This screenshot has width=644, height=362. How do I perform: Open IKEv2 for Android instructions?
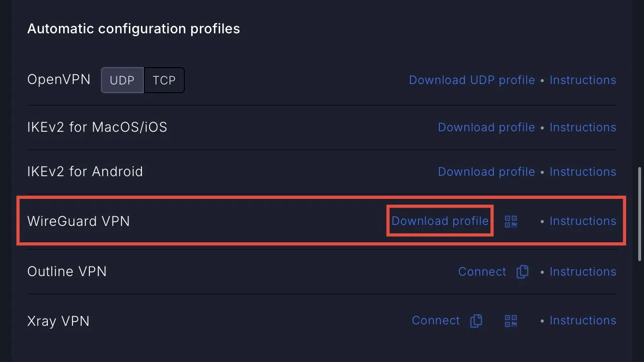[x=583, y=172]
